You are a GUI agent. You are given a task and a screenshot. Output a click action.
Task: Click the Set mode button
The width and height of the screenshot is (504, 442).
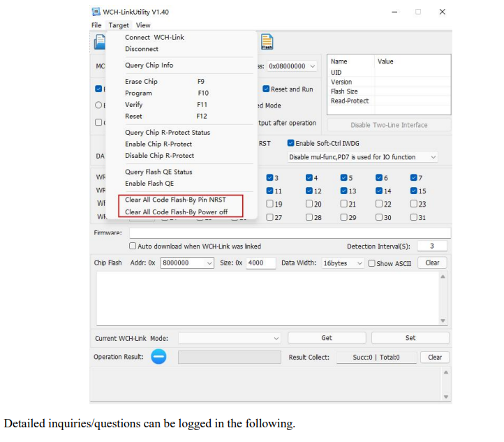(x=410, y=338)
